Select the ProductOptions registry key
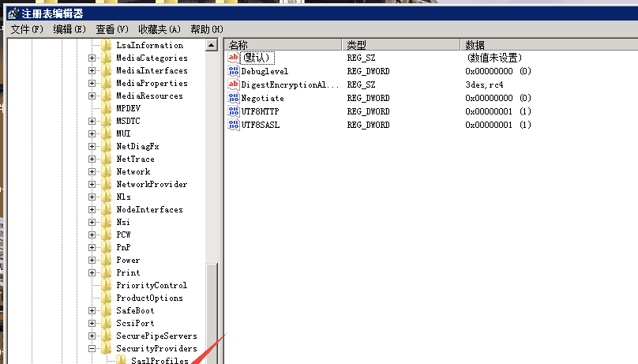Viewport: 638px width, 364px height. click(149, 298)
